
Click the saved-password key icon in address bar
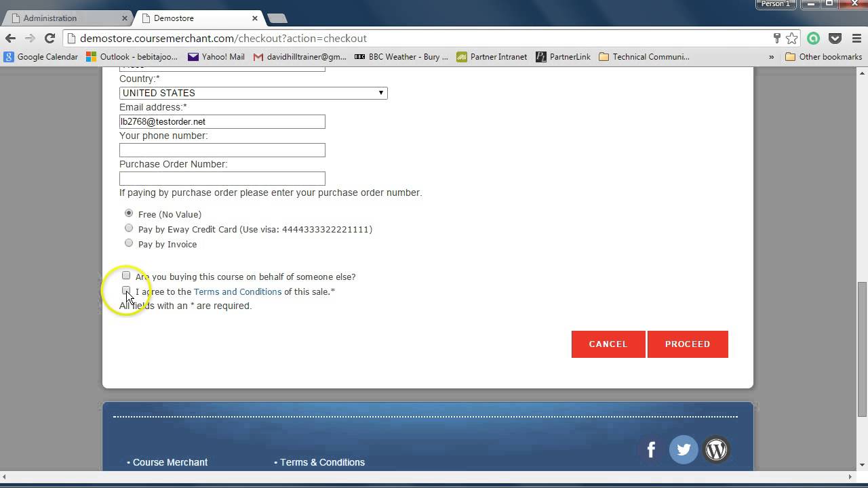(x=776, y=39)
